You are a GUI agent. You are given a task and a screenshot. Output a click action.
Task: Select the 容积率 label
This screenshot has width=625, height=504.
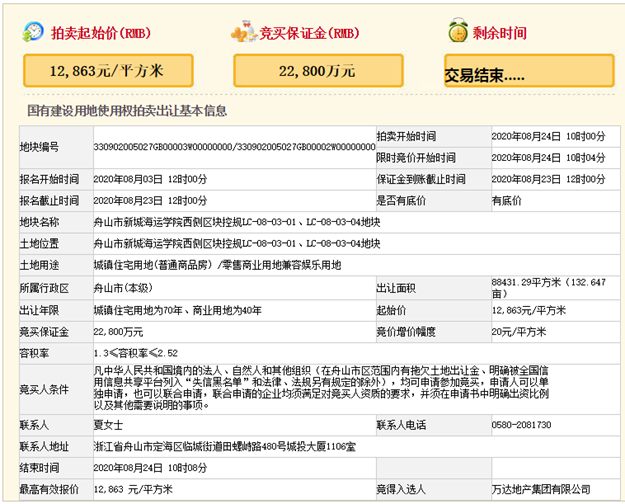(34, 354)
